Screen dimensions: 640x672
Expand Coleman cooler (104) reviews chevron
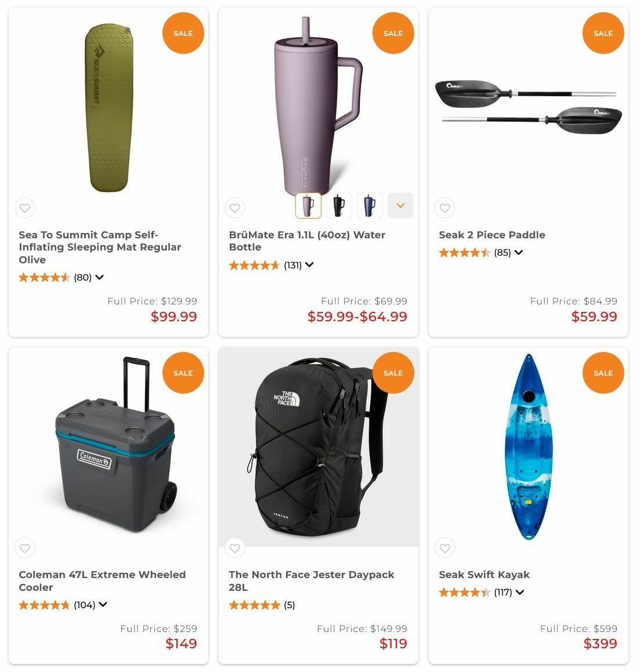click(x=103, y=605)
